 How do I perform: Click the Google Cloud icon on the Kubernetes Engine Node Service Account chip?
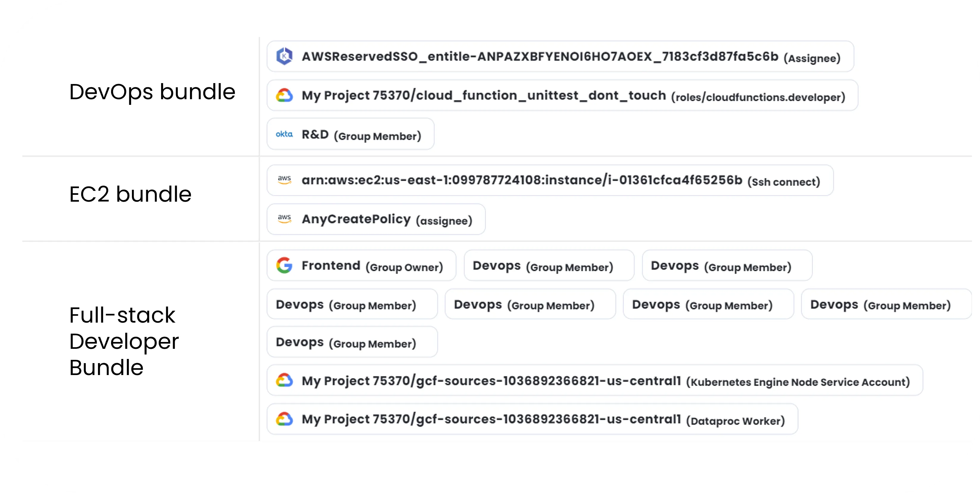[x=285, y=379]
